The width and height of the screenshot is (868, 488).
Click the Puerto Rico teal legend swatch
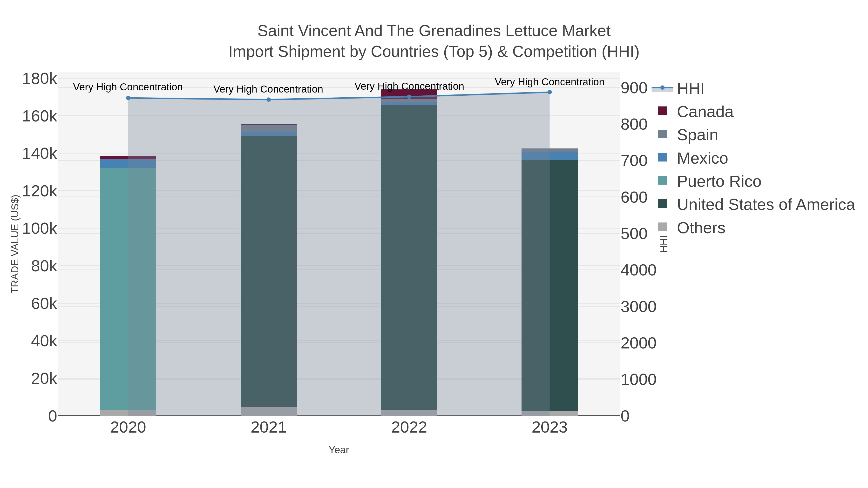663,181
